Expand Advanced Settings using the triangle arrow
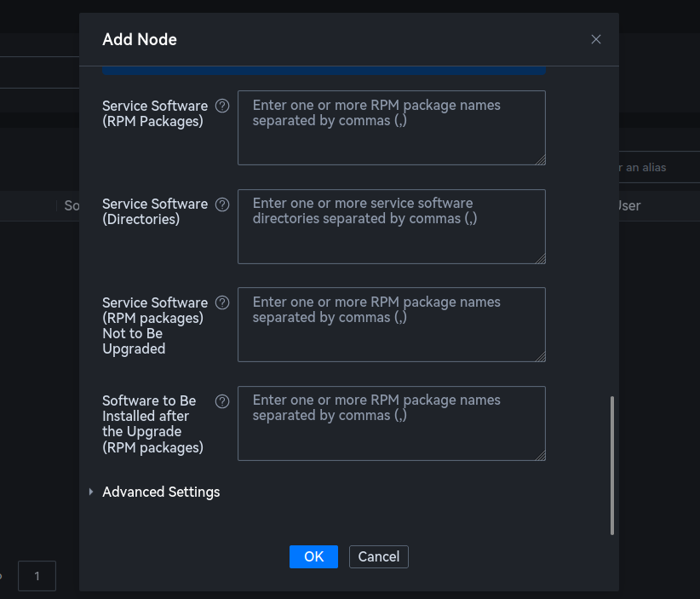The height and width of the screenshot is (599, 700). tap(91, 492)
